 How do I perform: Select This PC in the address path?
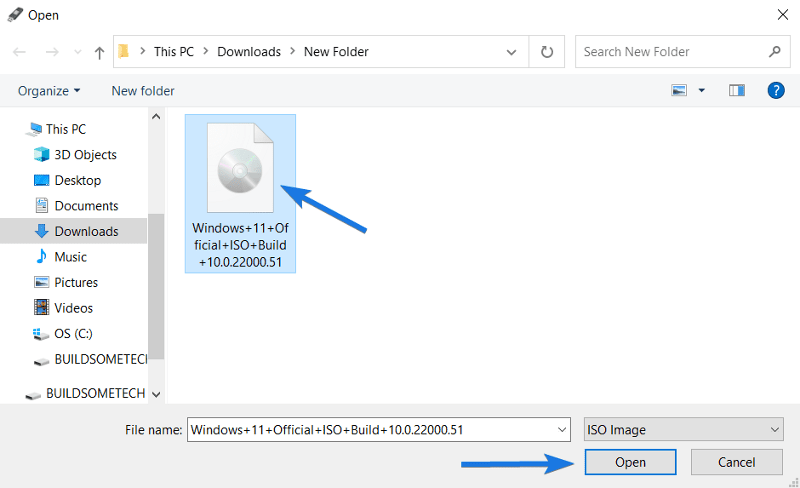(173, 52)
